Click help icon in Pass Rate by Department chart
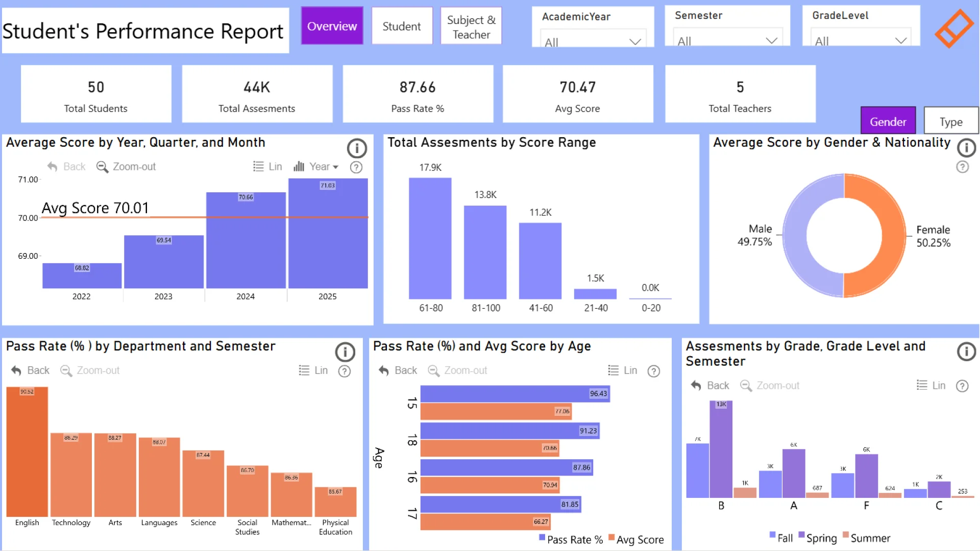The height and width of the screenshot is (551, 980). [345, 371]
